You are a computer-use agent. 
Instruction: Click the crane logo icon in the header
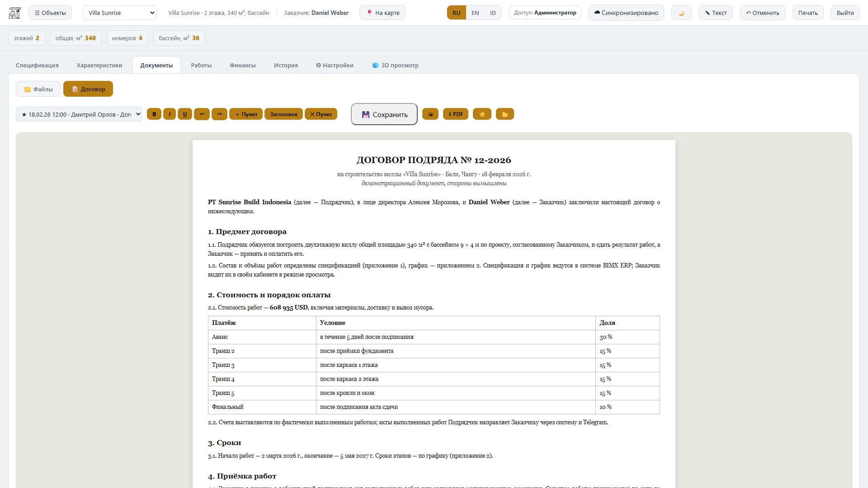coord(15,13)
